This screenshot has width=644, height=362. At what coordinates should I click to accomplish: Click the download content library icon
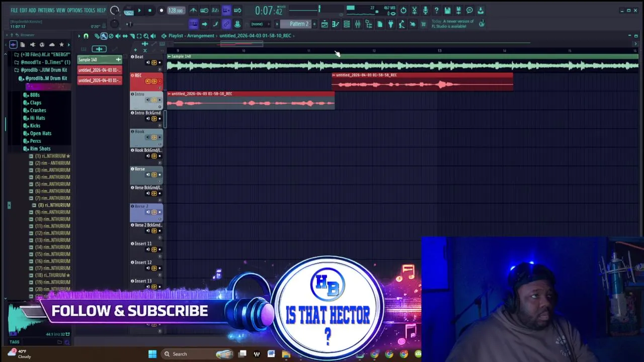point(480,10)
